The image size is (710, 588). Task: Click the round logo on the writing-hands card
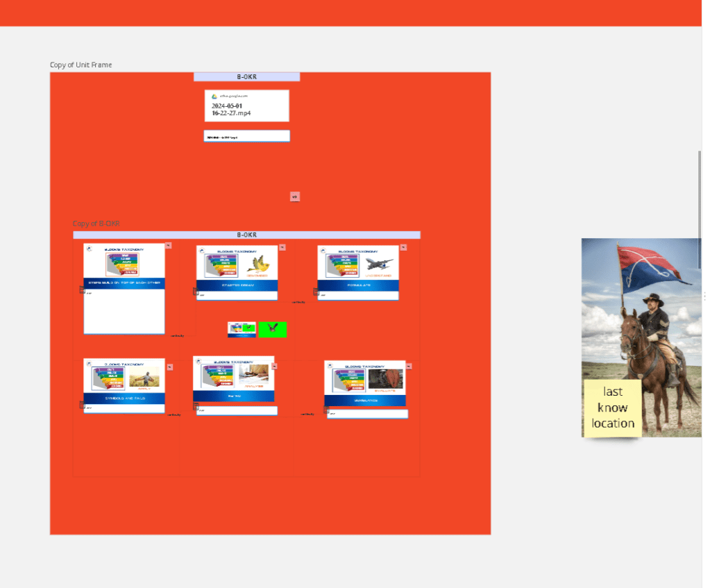coord(198,361)
